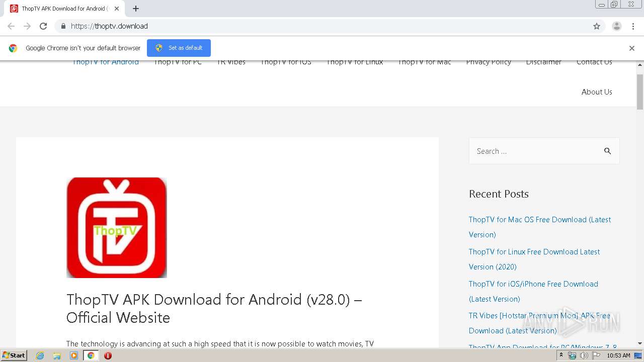Click the search magnifier icon in sidebar
The width and height of the screenshot is (644, 362).
pos(608,151)
